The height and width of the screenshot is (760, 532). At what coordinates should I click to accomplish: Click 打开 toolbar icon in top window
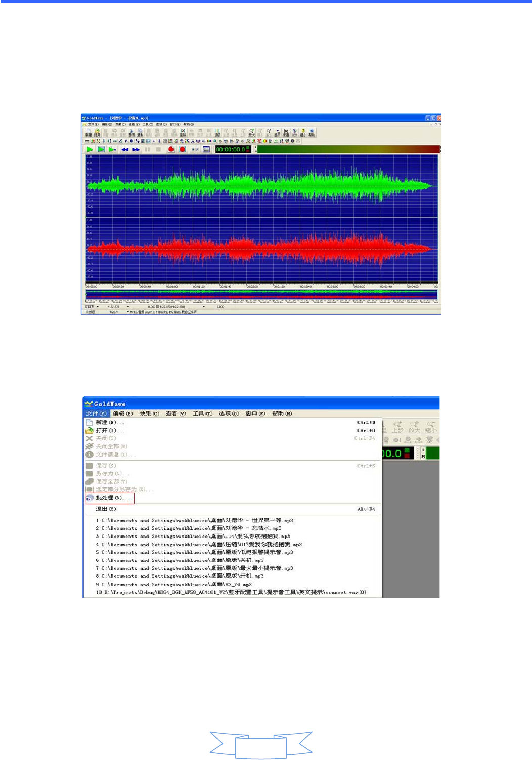[97, 132]
